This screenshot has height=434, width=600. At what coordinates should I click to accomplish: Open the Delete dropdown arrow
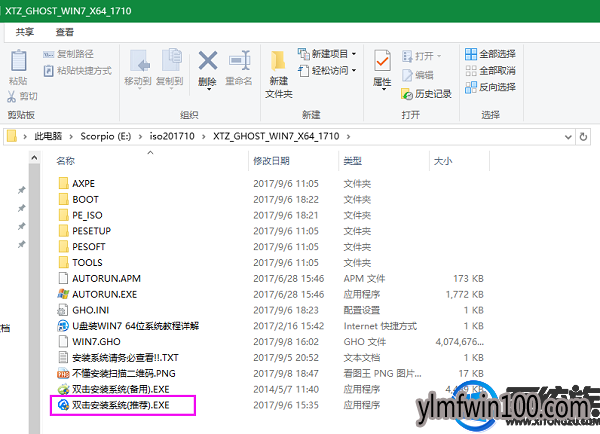click(209, 90)
